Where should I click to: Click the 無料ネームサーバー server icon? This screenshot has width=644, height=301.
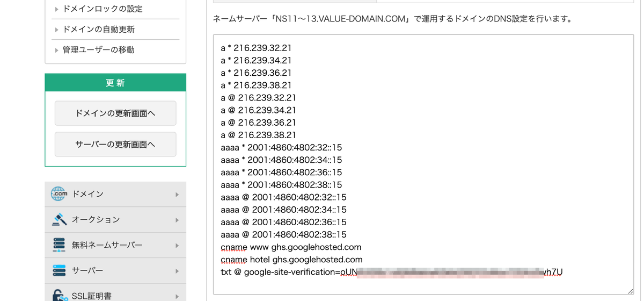pyautogui.click(x=58, y=245)
